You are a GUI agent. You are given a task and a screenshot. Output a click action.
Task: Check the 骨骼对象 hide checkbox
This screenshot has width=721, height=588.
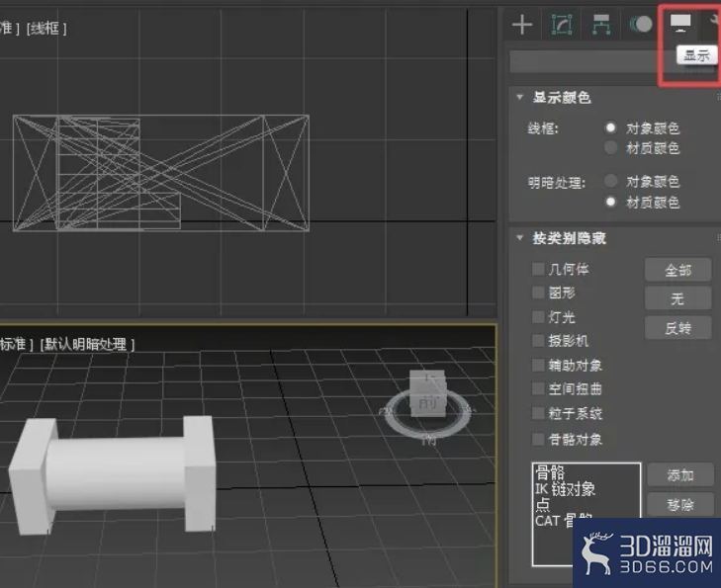tap(538, 439)
